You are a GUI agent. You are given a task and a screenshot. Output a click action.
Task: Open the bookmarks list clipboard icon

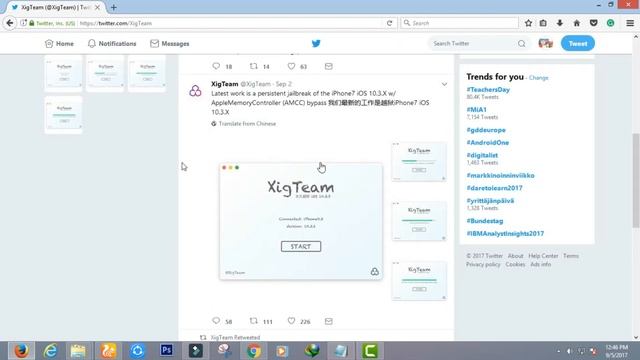tap(543, 23)
